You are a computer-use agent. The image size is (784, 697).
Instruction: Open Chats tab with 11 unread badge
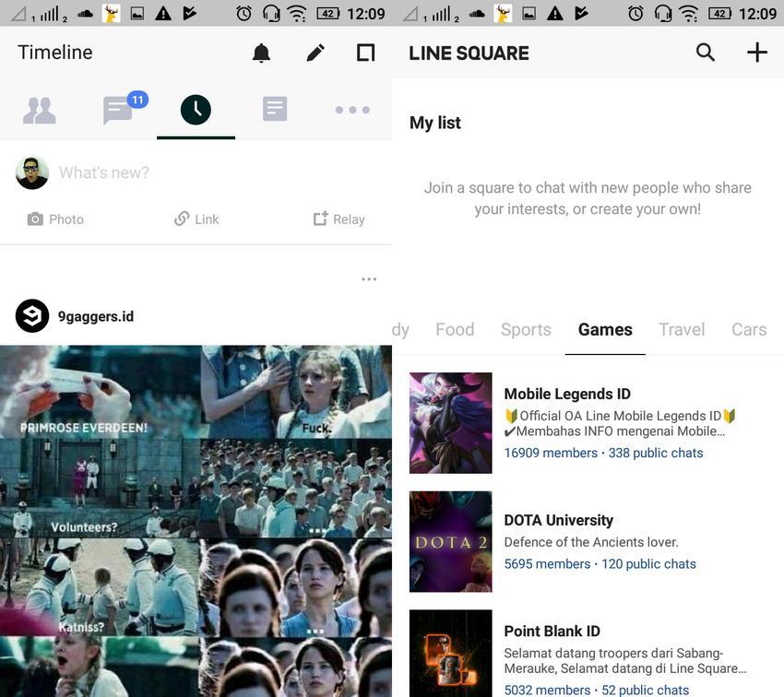125,108
